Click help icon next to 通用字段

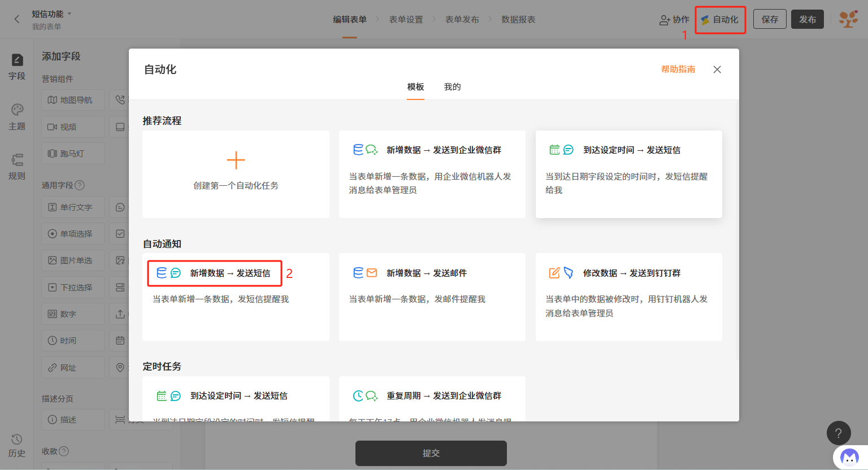point(80,185)
